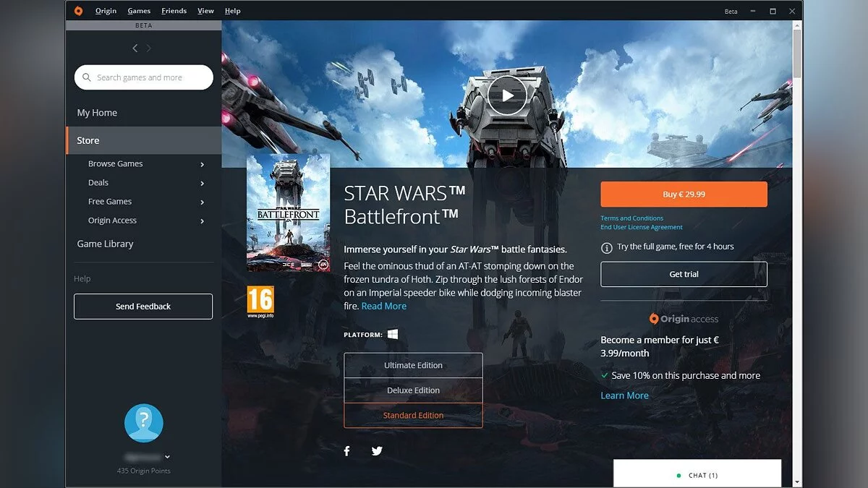The image size is (868, 488).
Task: Click the Read More link
Action: click(384, 306)
